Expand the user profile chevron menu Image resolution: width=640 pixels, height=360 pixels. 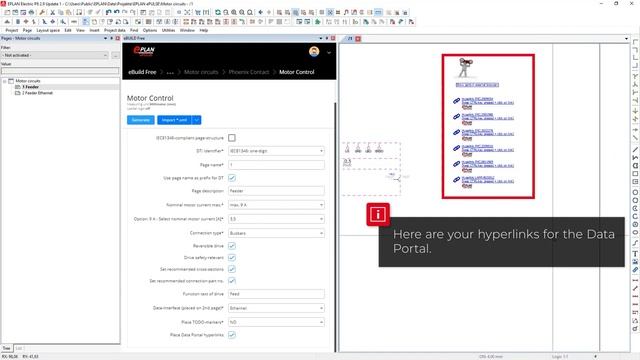[329, 53]
